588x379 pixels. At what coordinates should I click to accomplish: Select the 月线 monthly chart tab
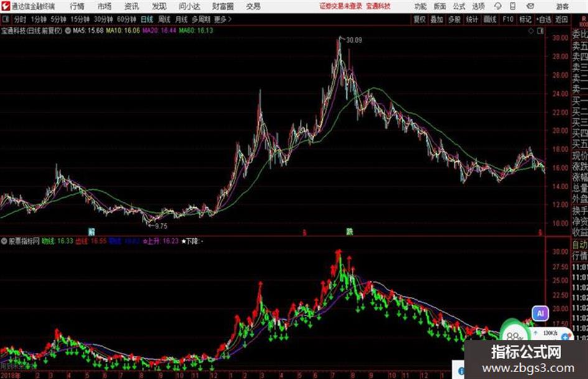pyautogui.click(x=182, y=19)
